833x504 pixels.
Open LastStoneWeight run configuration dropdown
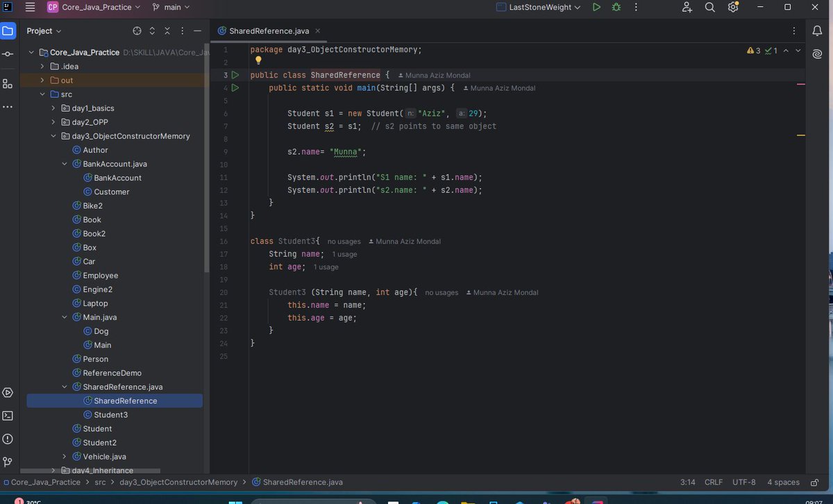tap(539, 7)
